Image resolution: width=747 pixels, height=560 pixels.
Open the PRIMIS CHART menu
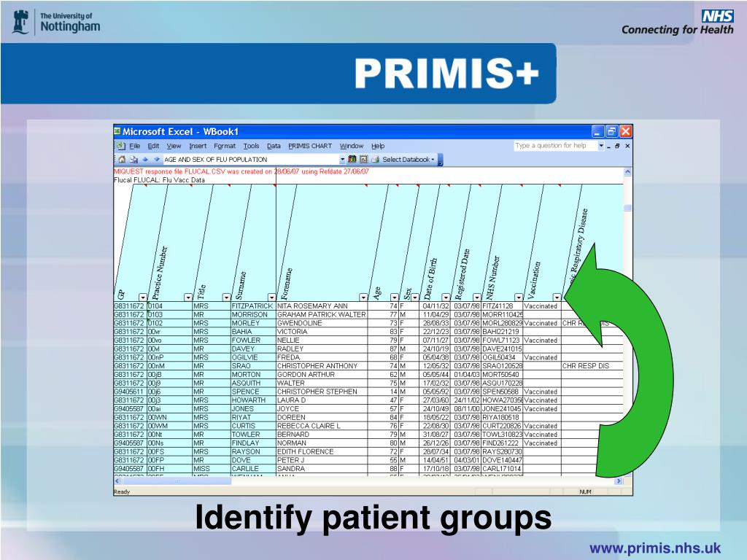click(x=310, y=146)
